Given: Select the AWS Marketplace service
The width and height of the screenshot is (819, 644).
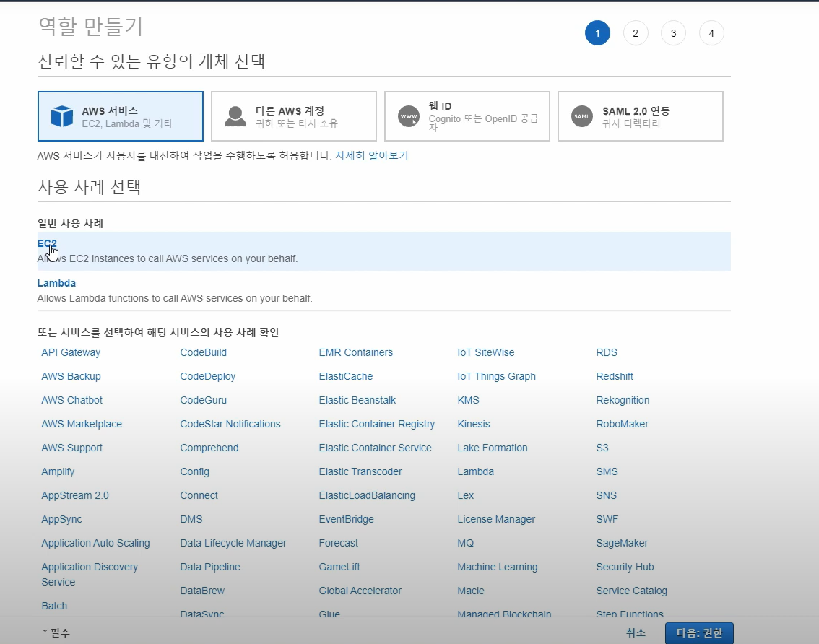Looking at the screenshot, I should [x=82, y=424].
